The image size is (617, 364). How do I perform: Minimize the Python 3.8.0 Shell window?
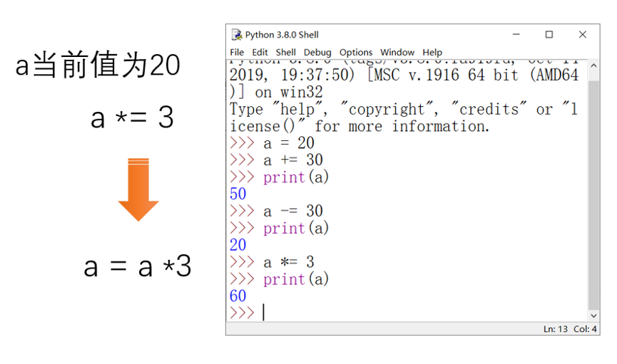click(x=516, y=35)
